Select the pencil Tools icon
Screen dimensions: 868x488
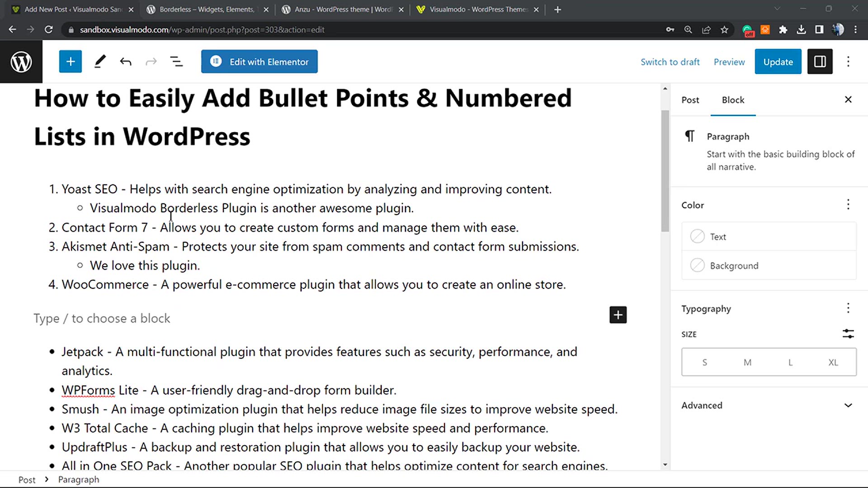click(x=100, y=61)
